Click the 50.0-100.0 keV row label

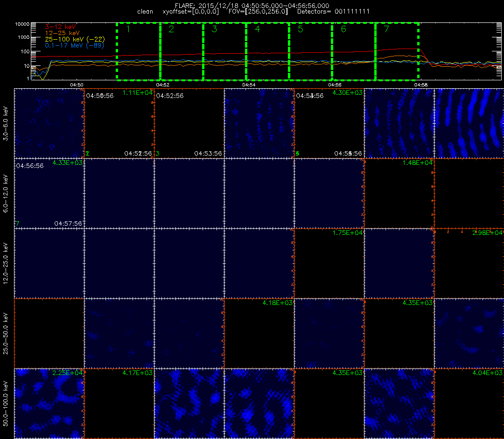pos(6,404)
